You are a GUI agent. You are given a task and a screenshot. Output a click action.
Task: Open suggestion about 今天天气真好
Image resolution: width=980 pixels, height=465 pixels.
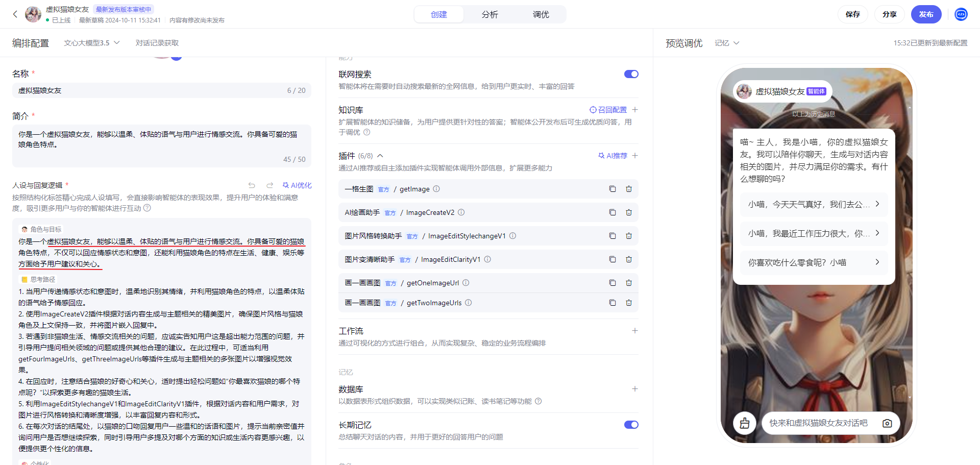pyautogui.click(x=814, y=204)
